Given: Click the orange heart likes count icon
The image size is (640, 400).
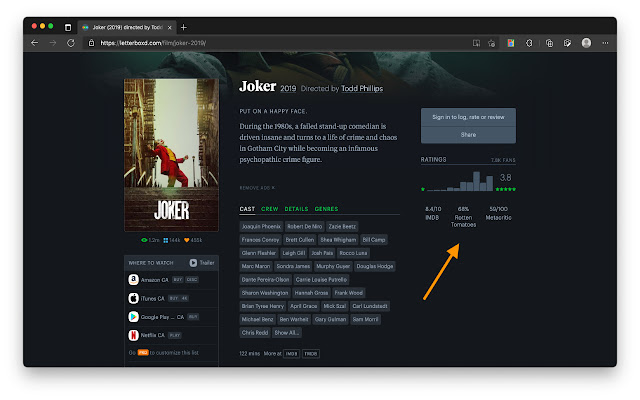Looking at the screenshot, I should pos(187,240).
